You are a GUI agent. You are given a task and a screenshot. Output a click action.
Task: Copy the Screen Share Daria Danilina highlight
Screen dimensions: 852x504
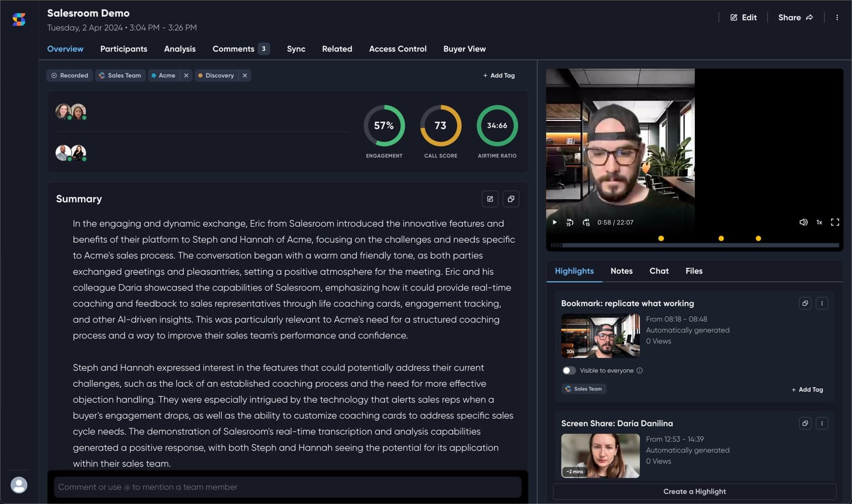tap(805, 423)
